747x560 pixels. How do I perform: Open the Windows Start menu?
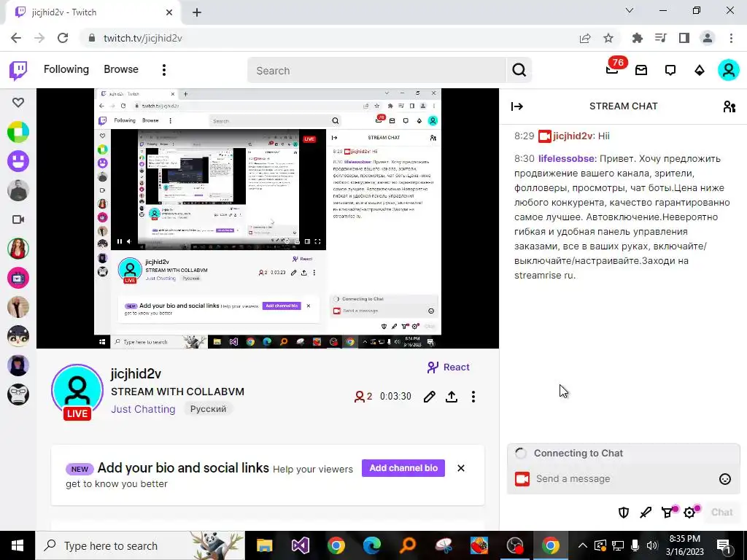pos(18,545)
